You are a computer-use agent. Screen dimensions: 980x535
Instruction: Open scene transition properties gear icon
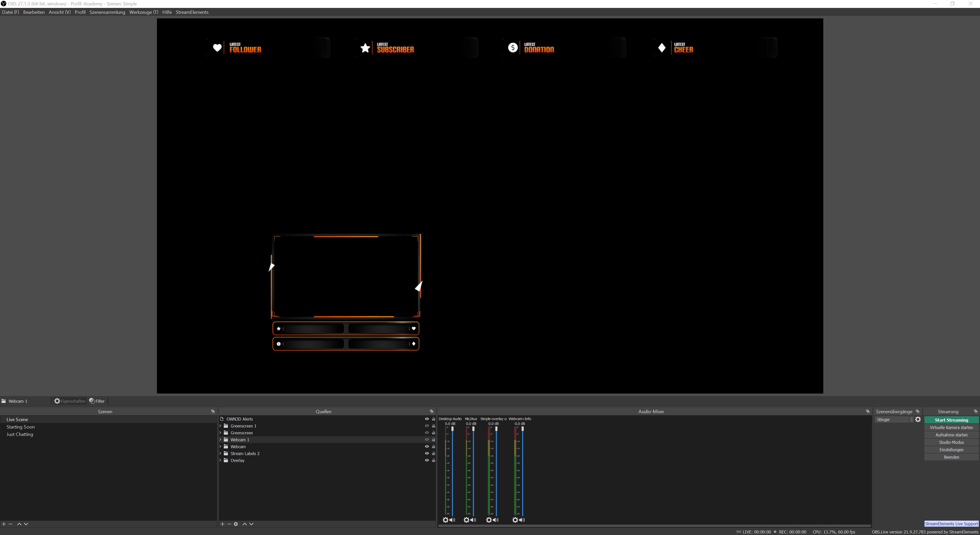click(918, 420)
